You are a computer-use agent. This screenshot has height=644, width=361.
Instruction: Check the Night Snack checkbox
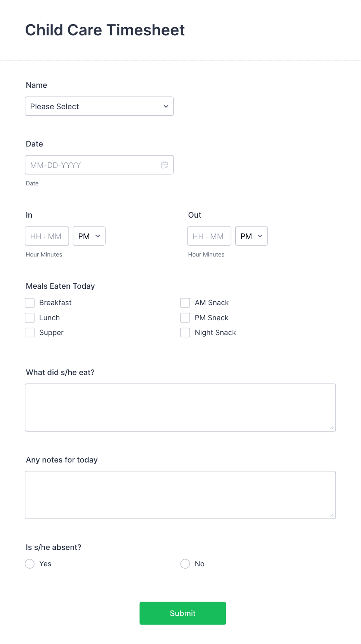pos(185,332)
